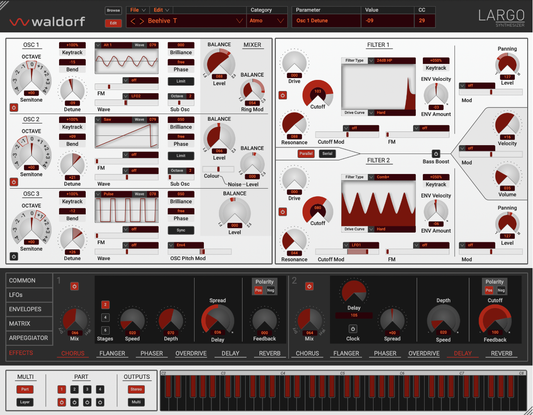Enable OSC 3 Sync button
The width and height of the screenshot is (533, 415).
coord(181,230)
